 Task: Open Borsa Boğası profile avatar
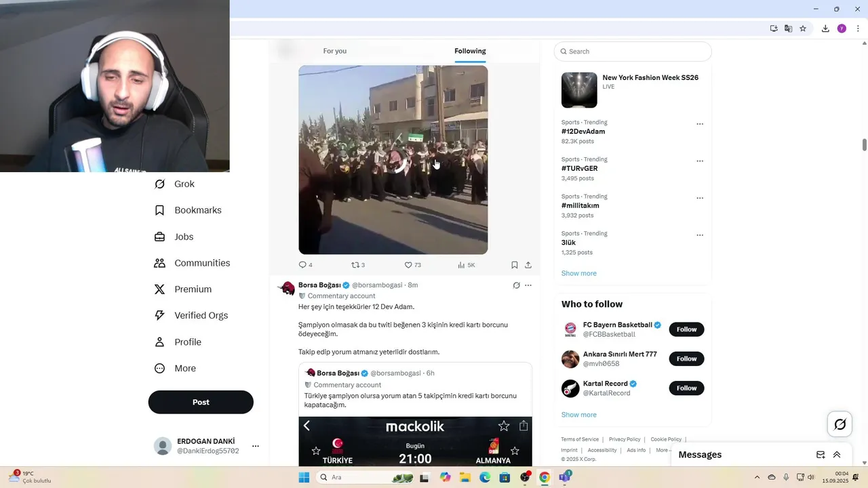coord(288,289)
